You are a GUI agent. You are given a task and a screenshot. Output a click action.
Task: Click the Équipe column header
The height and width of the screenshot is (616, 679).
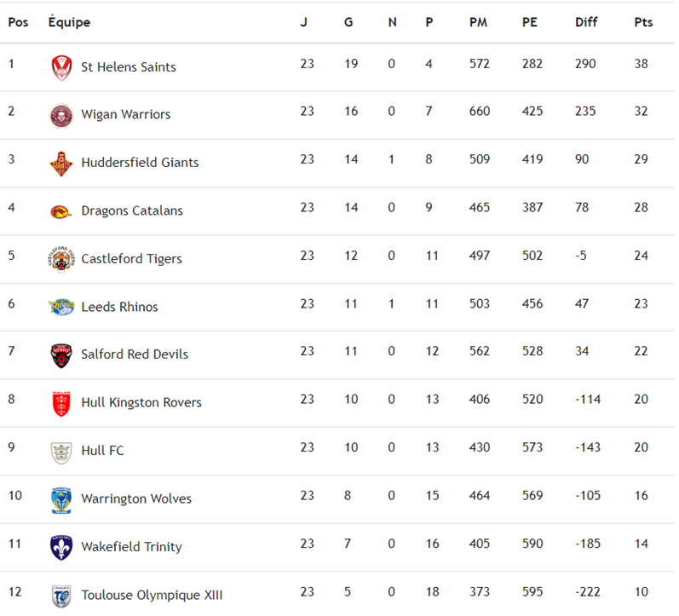coord(69,22)
